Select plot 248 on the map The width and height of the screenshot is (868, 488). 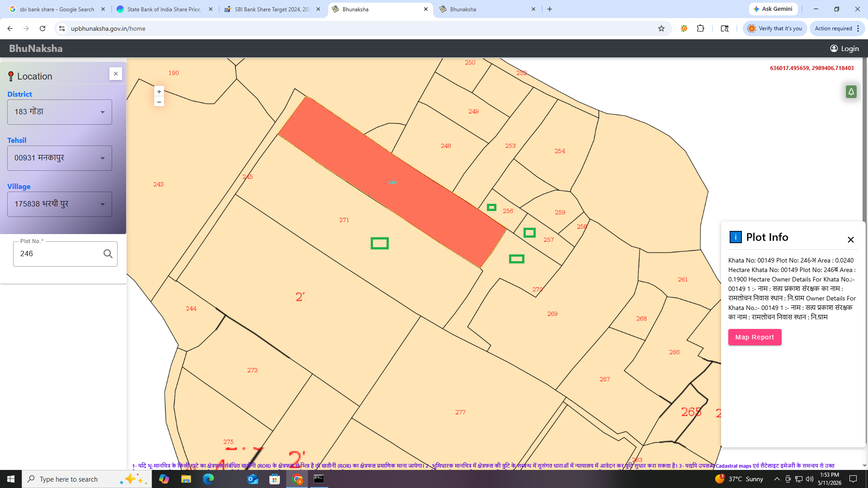coord(446,146)
